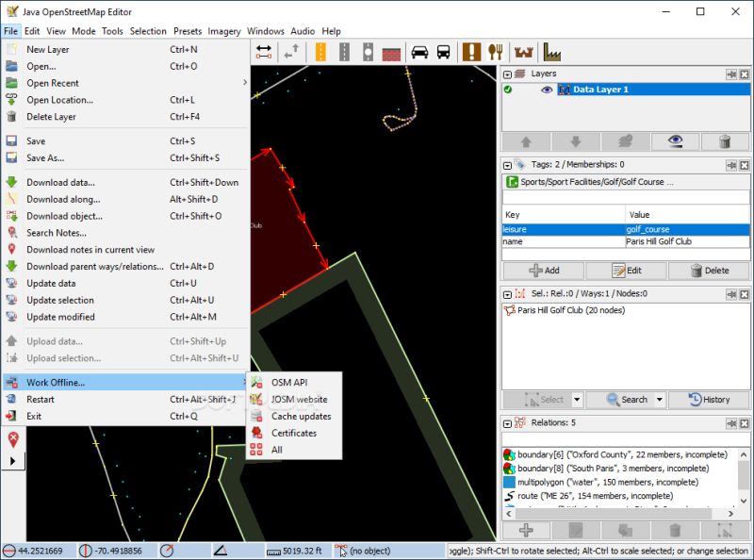Screen dimensions: 754x560
Task: Click the wall/barrier preset icon
Action: [389, 52]
